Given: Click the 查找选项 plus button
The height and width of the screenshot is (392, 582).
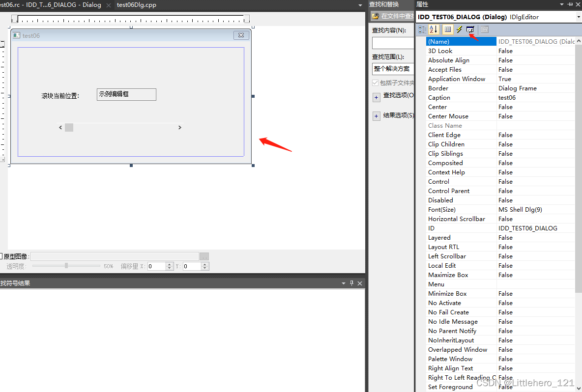Looking at the screenshot, I should tap(377, 96).
